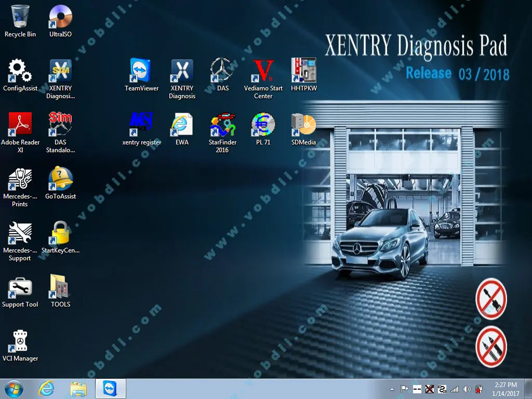
Task: Open Vediamo Start Center shortcut
Action: (263, 71)
